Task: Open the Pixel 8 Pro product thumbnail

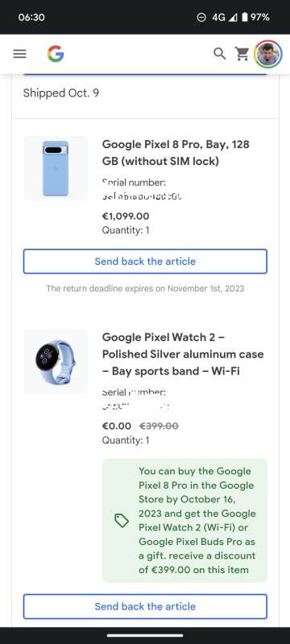Action: [x=56, y=168]
